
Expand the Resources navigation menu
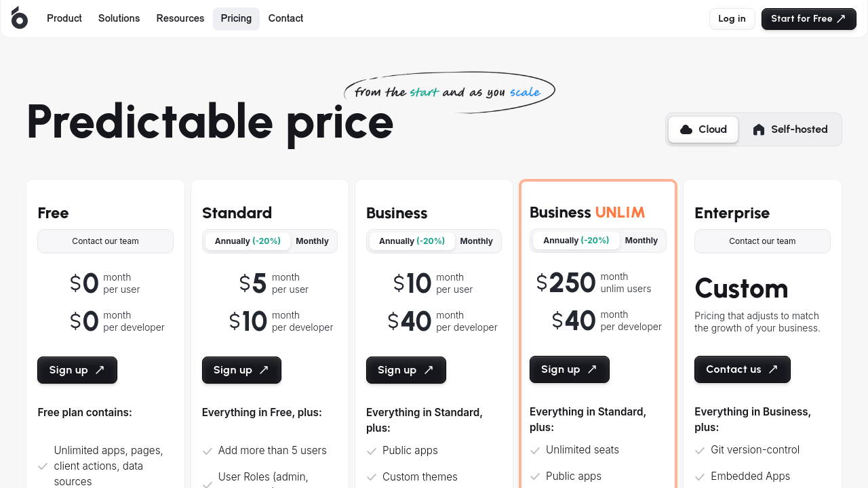(180, 18)
